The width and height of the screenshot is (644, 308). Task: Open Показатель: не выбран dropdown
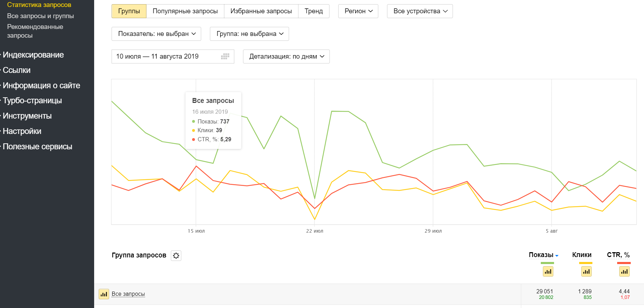pos(156,34)
